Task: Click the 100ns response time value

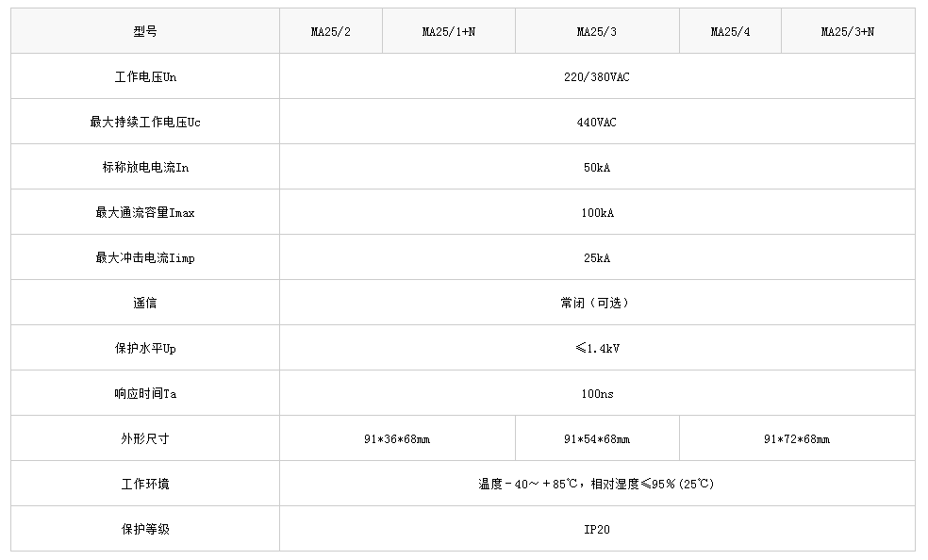Action: 597,393
